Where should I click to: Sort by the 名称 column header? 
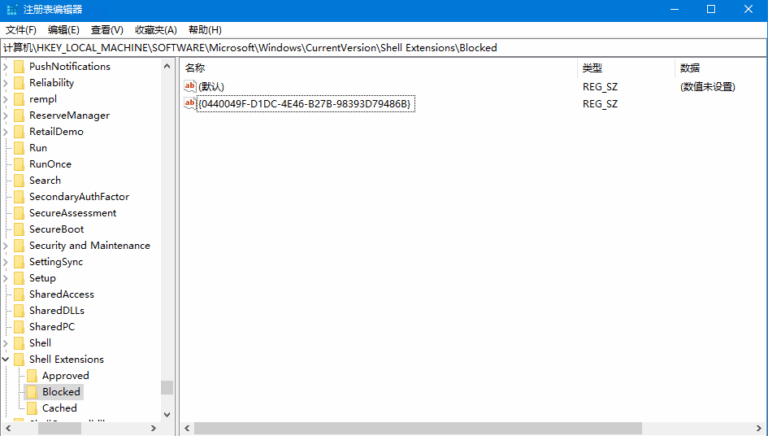point(195,68)
